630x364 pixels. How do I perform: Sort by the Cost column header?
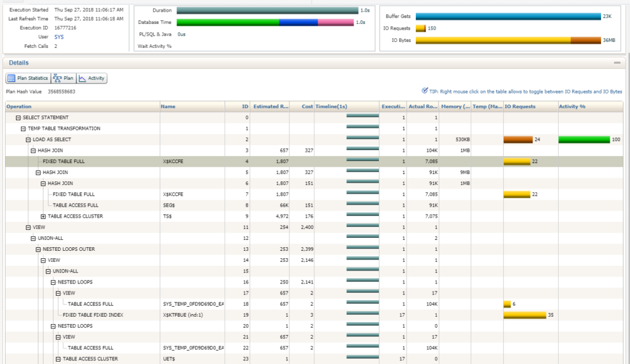click(x=307, y=106)
